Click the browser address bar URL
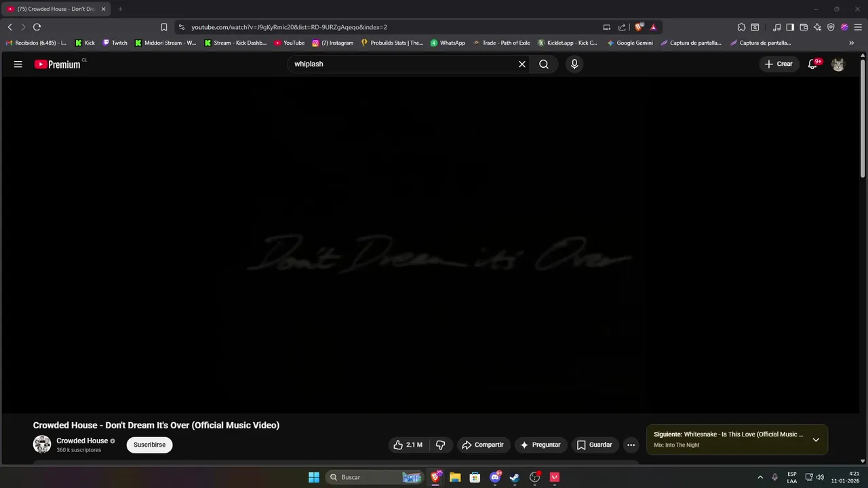 tap(289, 27)
